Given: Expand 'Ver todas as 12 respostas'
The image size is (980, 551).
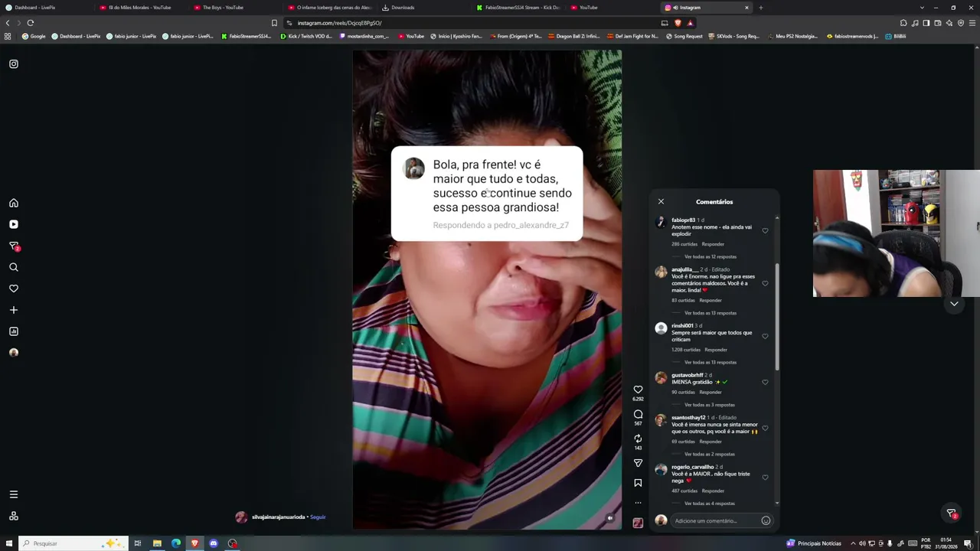Looking at the screenshot, I should coord(710,257).
